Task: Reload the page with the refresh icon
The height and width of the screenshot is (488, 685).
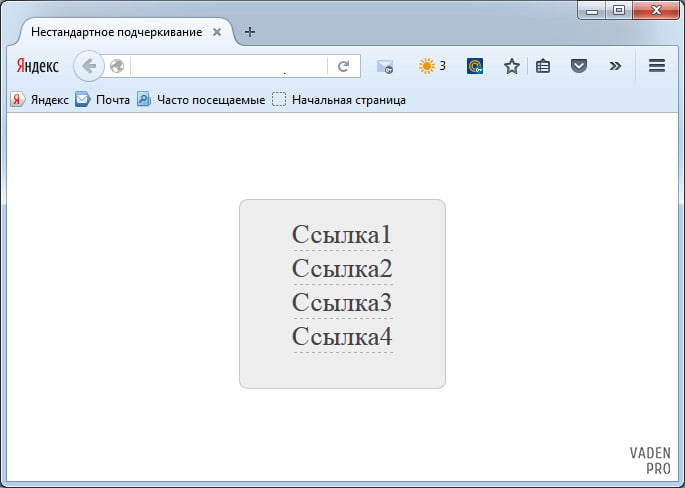Action: click(344, 66)
